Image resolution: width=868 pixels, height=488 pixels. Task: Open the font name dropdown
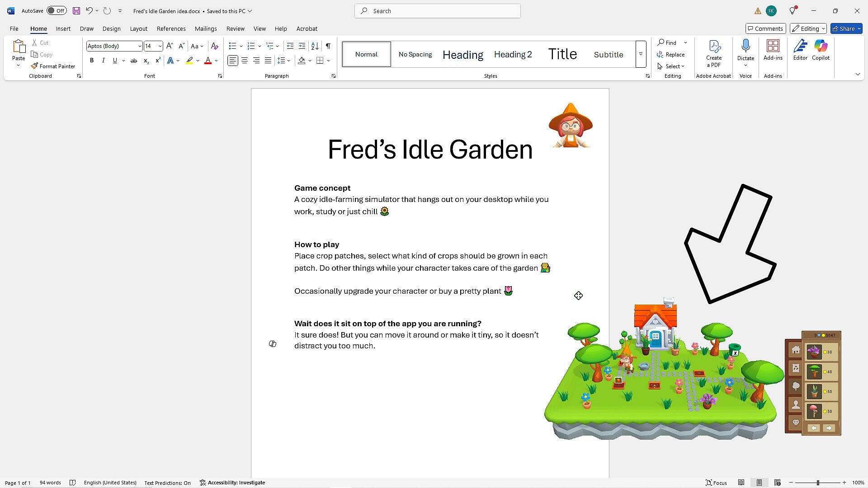click(x=140, y=46)
